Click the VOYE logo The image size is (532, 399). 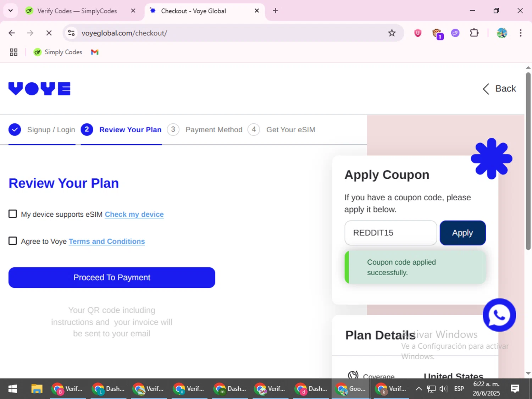pos(39,89)
